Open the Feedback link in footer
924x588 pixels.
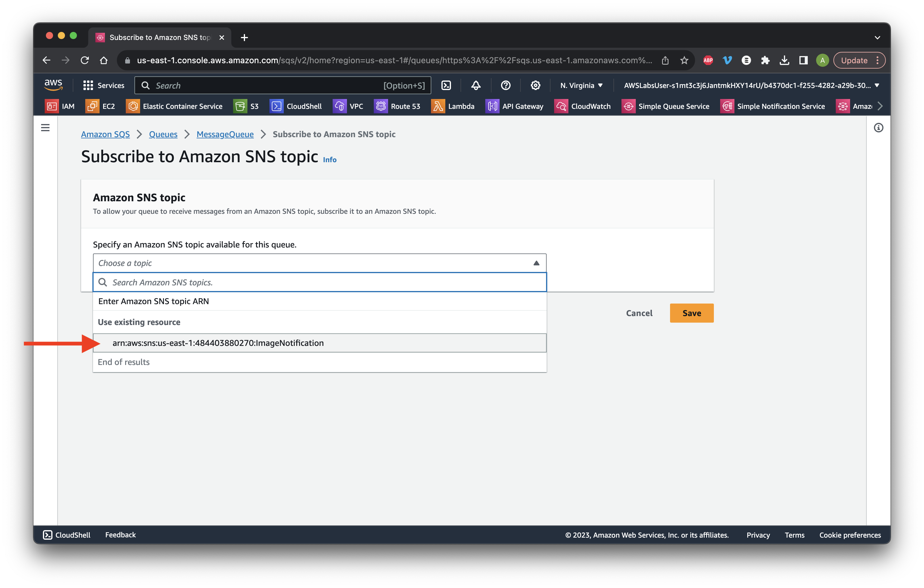pyautogui.click(x=120, y=535)
